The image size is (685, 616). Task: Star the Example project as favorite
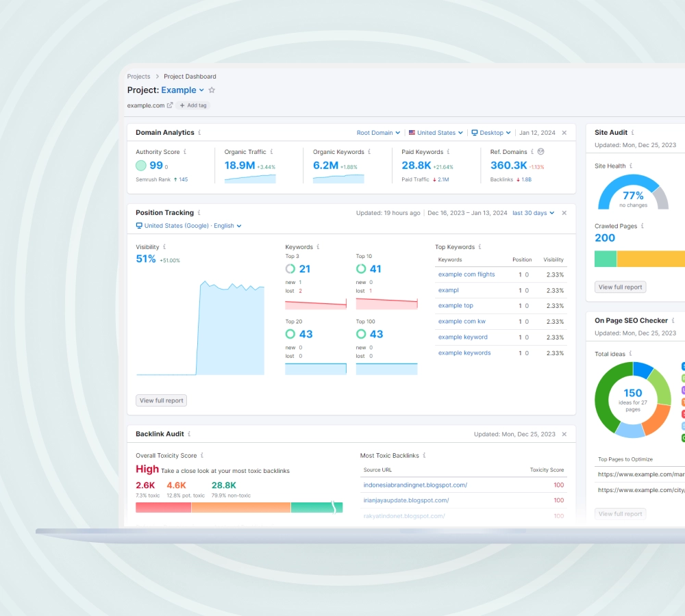coord(212,90)
